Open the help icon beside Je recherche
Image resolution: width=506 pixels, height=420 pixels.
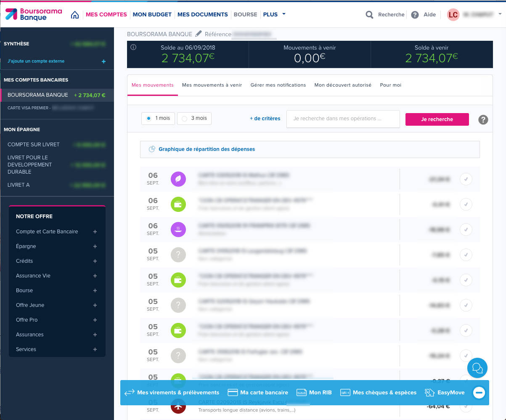pos(483,119)
